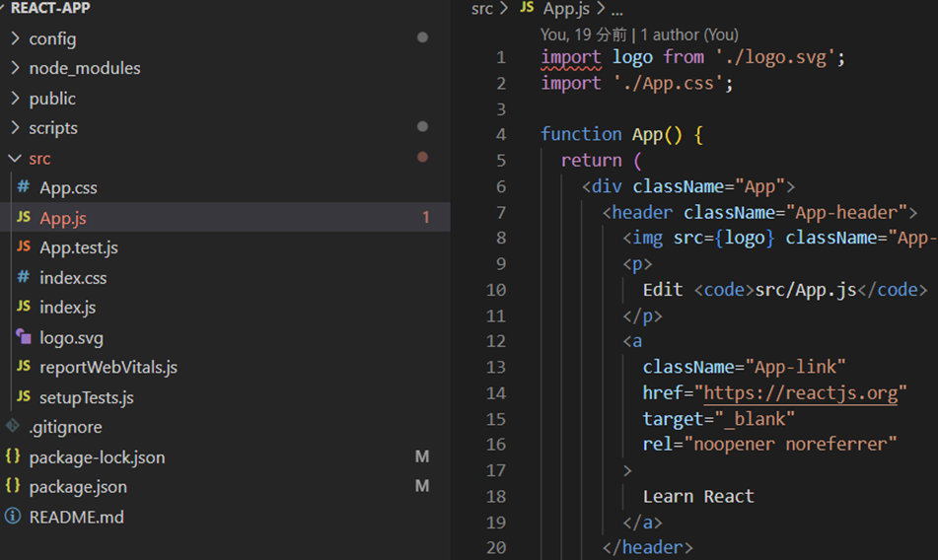Open package.json file
Screen dimensions: 938x560
pyautogui.click(x=78, y=487)
